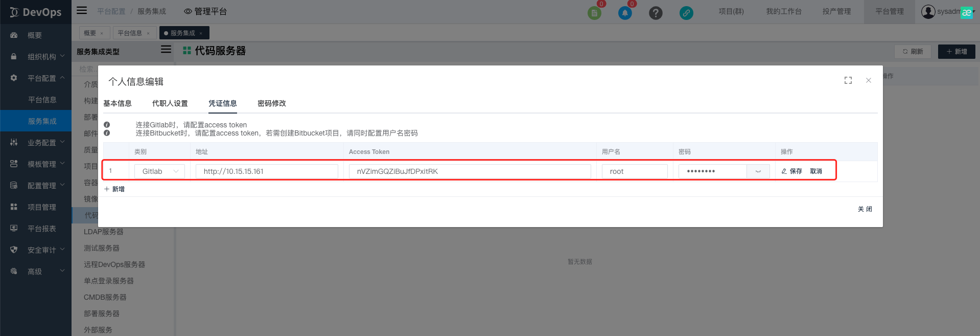
Task: Click the question mark help icon
Action: click(x=656, y=13)
